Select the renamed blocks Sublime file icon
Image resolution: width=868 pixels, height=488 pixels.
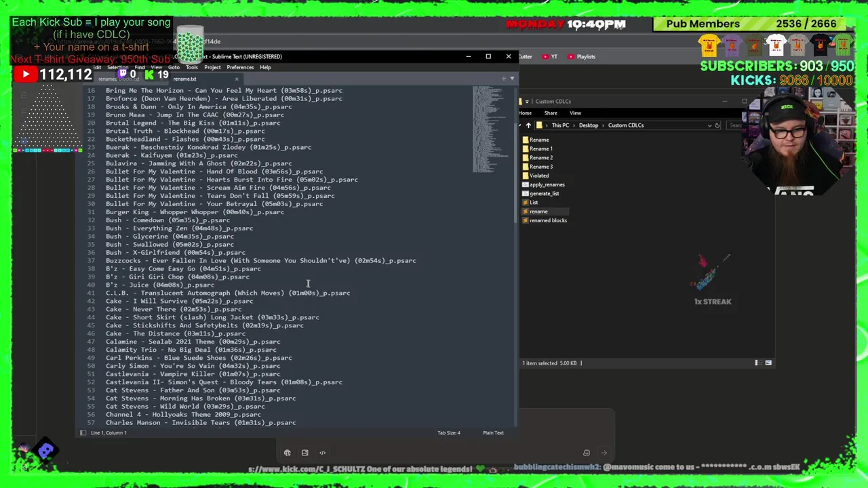pyautogui.click(x=526, y=220)
